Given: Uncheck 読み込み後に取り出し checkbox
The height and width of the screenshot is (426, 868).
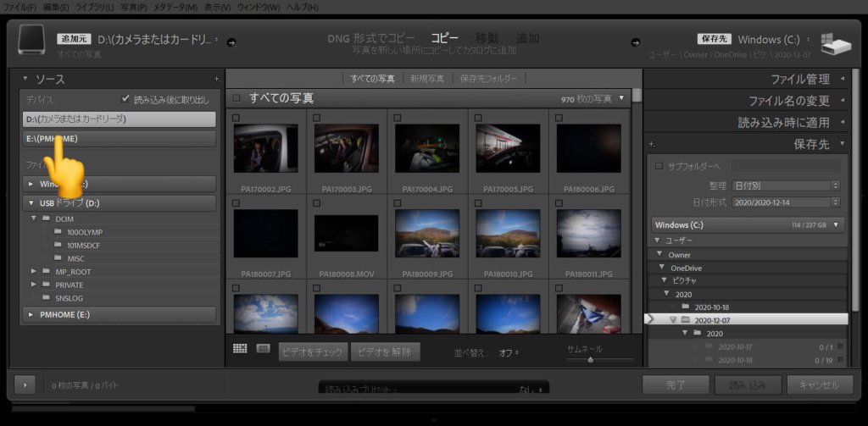Looking at the screenshot, I should 125,100.
